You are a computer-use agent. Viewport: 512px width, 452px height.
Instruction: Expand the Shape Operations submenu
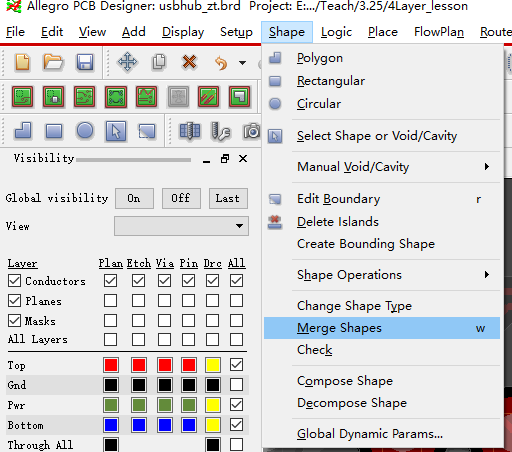382,275
